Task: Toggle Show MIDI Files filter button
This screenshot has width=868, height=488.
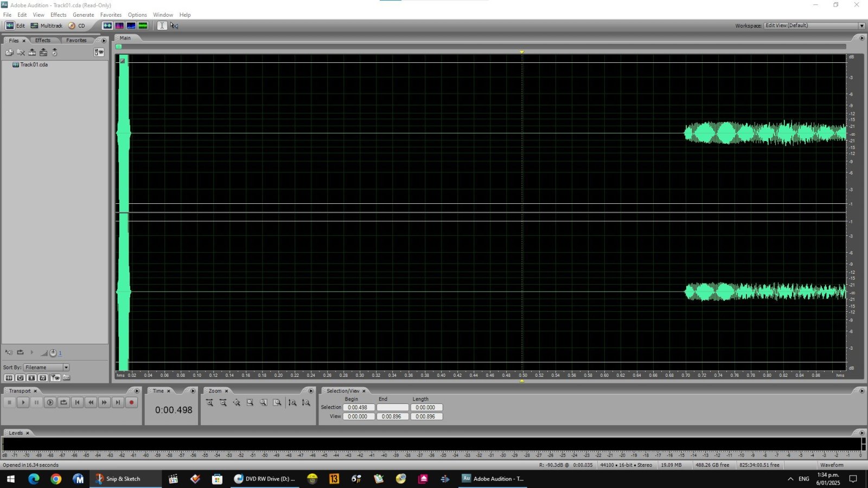Action: [x=43, y=378]
